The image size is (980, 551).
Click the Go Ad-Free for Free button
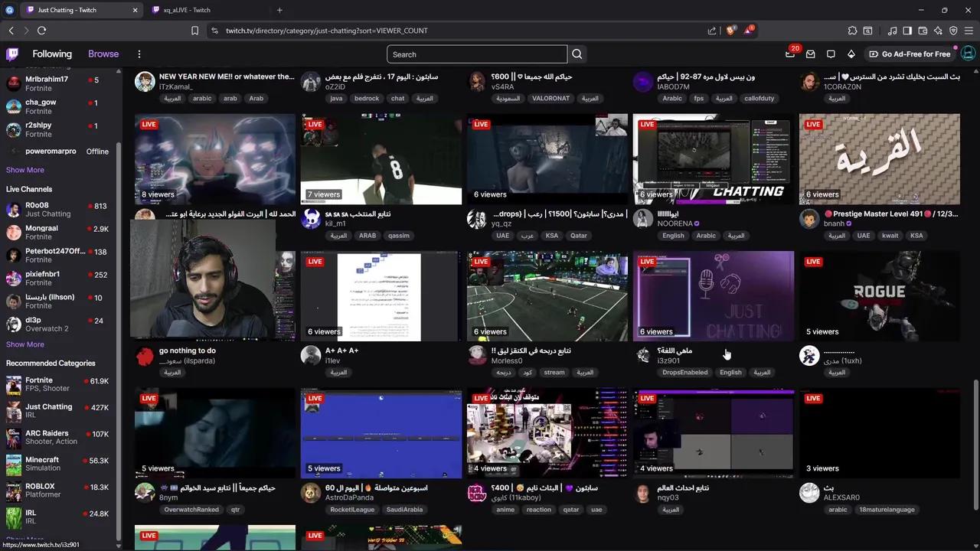(910, 54)
